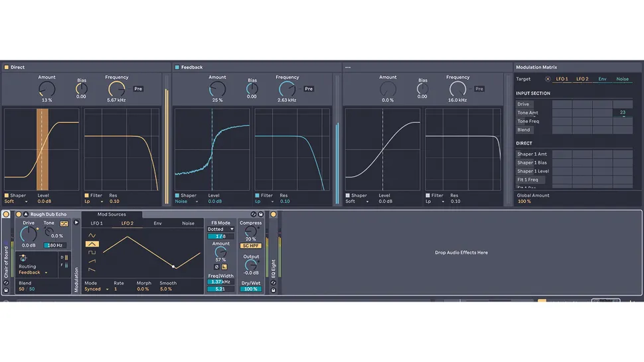Click the play arrow beside Modulation panel
Image resolution: width=644 pixels, height=362 pixels.
(x=76, y=223)
